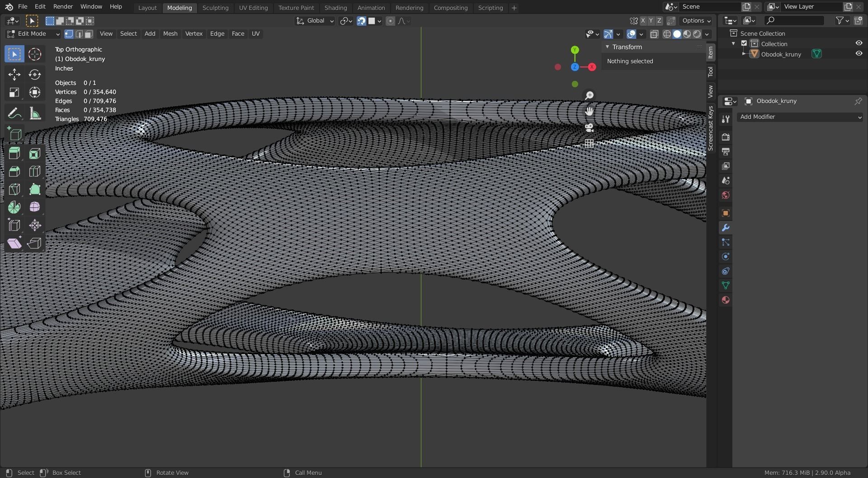Open the Physics properties tab icon

point(726,257)
